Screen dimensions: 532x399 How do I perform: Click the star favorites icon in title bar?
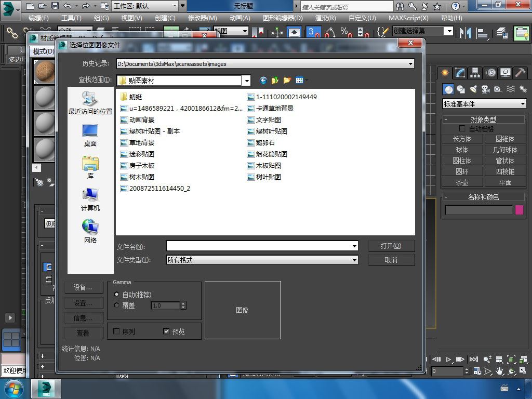click(437, 6)
